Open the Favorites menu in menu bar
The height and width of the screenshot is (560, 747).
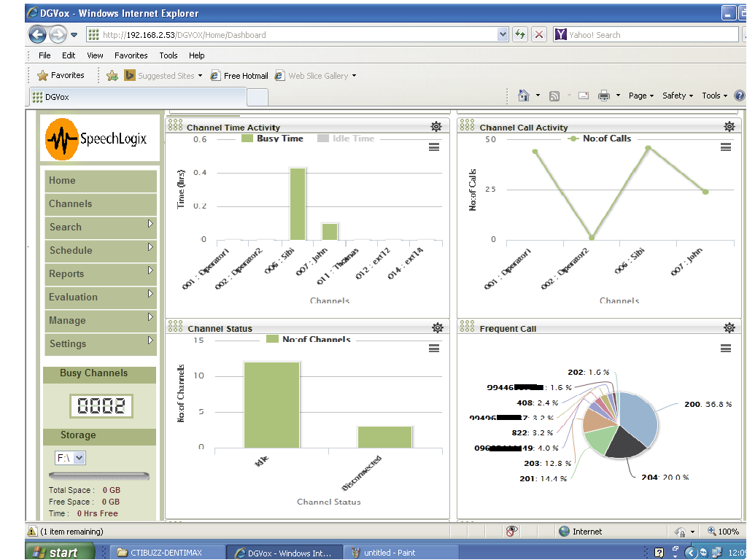click(x=131, y=55)
